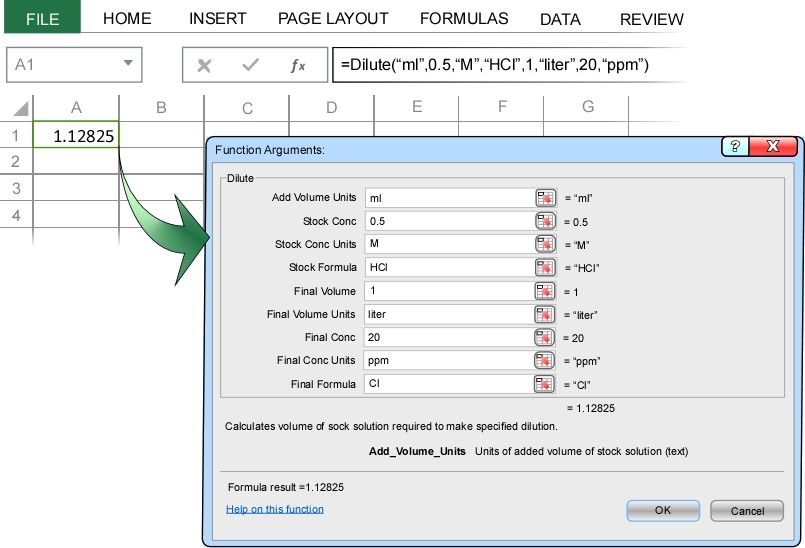Open Insert Function with the fx icon
805x548 pixels.
pos(298,65)
